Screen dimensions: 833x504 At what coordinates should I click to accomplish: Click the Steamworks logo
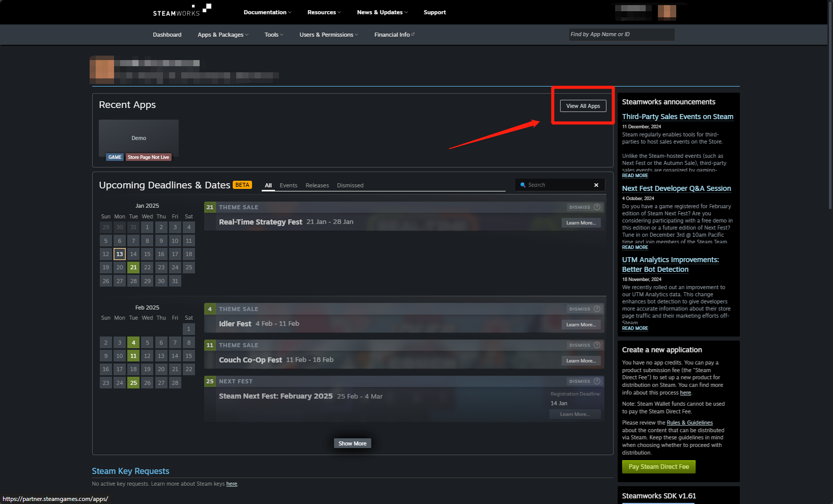[x=181, y=11]
